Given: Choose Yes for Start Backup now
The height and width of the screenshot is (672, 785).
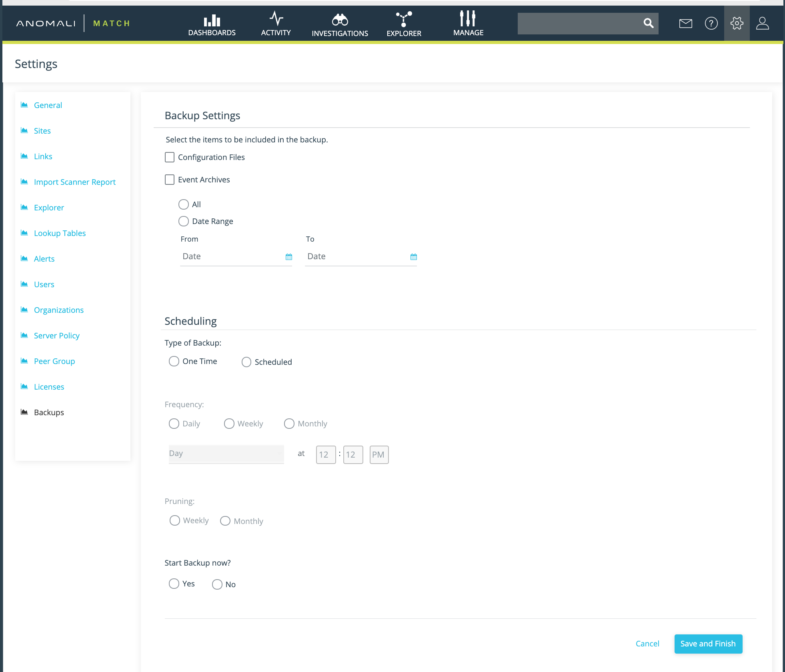Looking at the screenshot, I should (174, 584).
